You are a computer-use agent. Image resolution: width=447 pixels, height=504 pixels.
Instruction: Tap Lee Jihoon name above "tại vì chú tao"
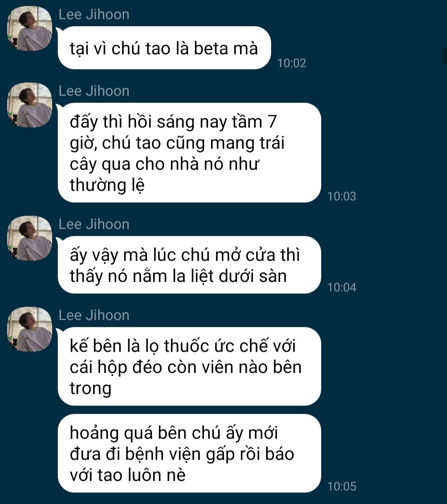(94, 14)
